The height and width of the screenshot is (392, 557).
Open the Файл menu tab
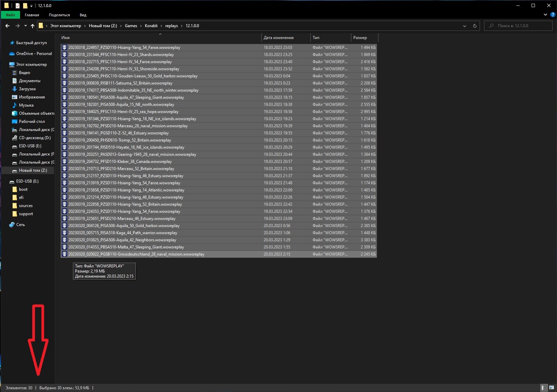[11, 15]
